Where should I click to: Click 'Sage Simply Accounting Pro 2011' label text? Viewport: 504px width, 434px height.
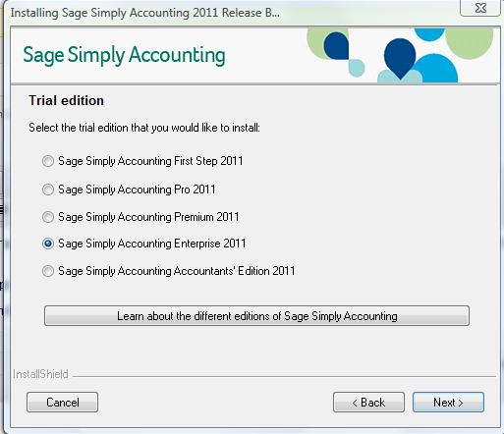(137, 190)
